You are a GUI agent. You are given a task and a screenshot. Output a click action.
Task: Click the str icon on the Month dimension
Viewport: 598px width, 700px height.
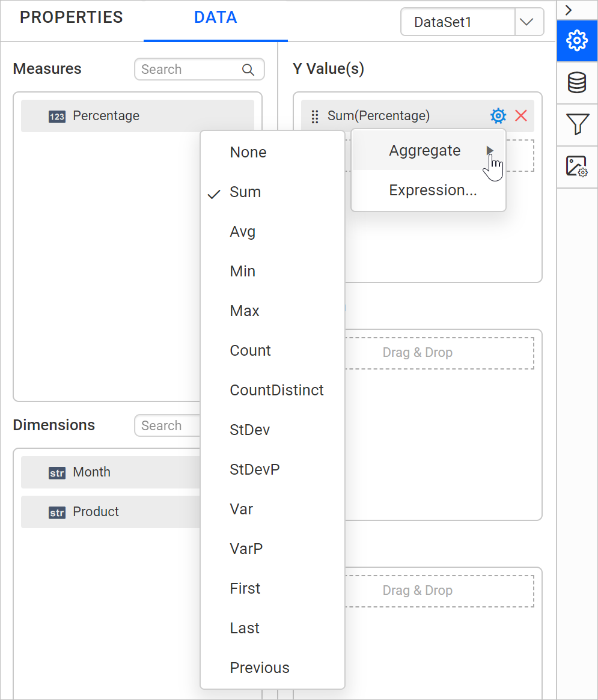pos(56,473)
